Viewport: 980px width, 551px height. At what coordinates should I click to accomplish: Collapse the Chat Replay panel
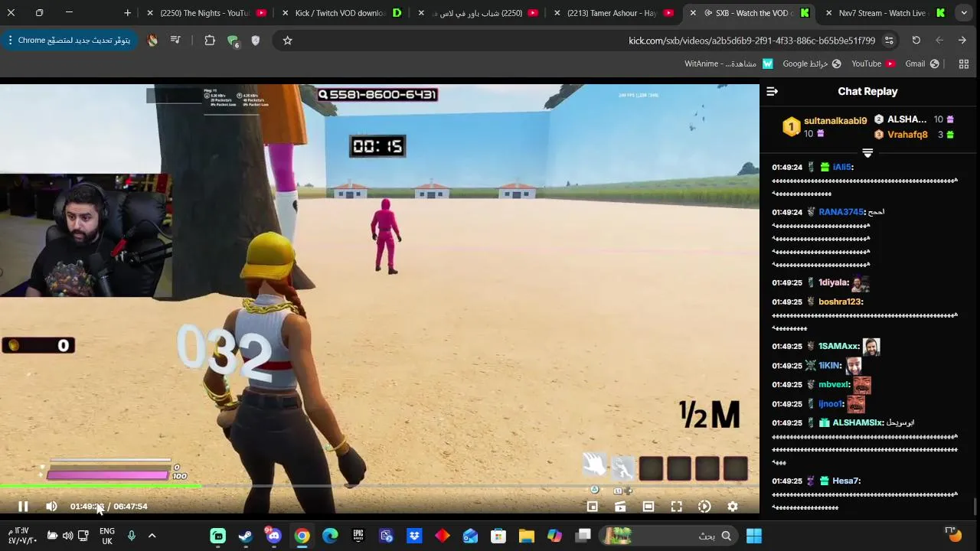click(772, 92)
